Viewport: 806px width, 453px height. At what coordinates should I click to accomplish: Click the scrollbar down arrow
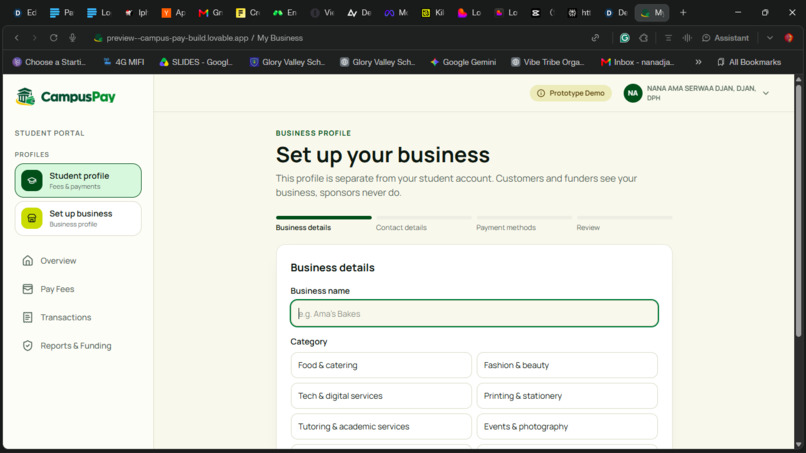click(x=798, y=445)
